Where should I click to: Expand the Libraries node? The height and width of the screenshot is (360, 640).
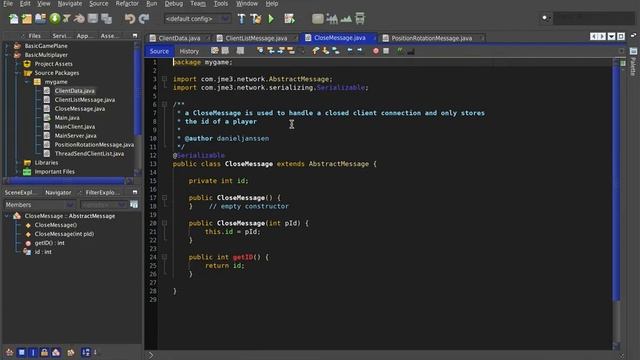click(17, 162)
